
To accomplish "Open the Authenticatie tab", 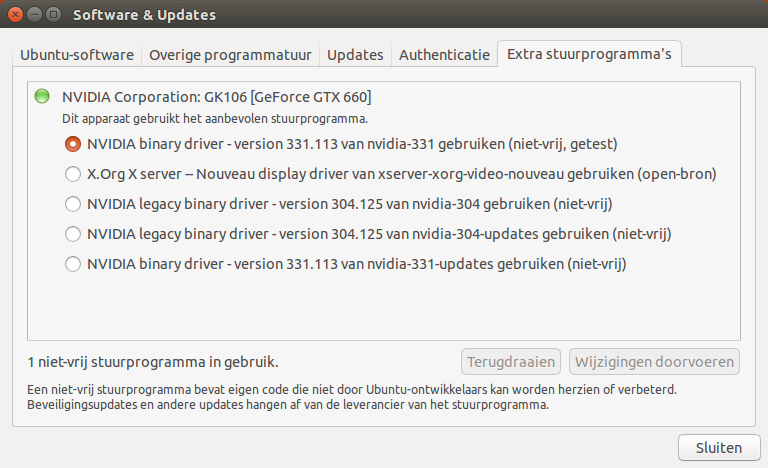I will point(444,55).
